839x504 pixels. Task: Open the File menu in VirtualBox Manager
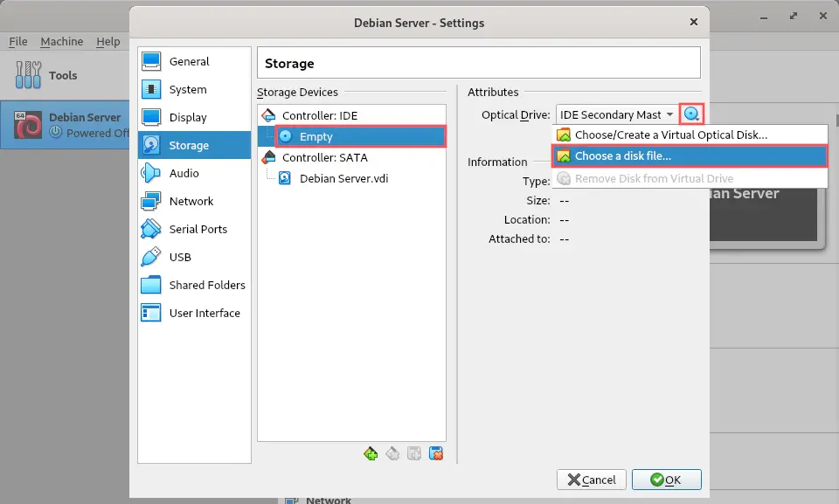(18, 41)
